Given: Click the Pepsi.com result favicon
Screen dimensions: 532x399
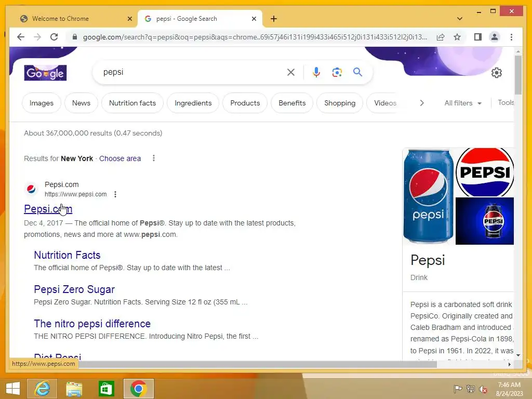Looking at the screenshot, I should pos(31,189).
